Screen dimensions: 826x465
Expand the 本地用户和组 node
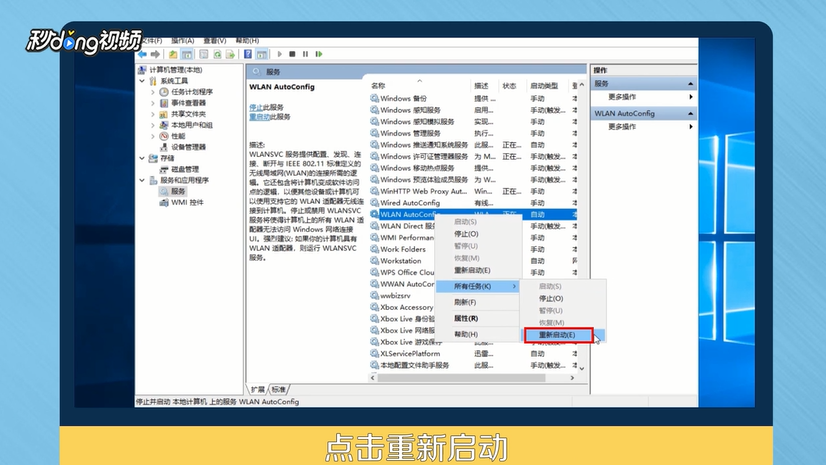153,125
